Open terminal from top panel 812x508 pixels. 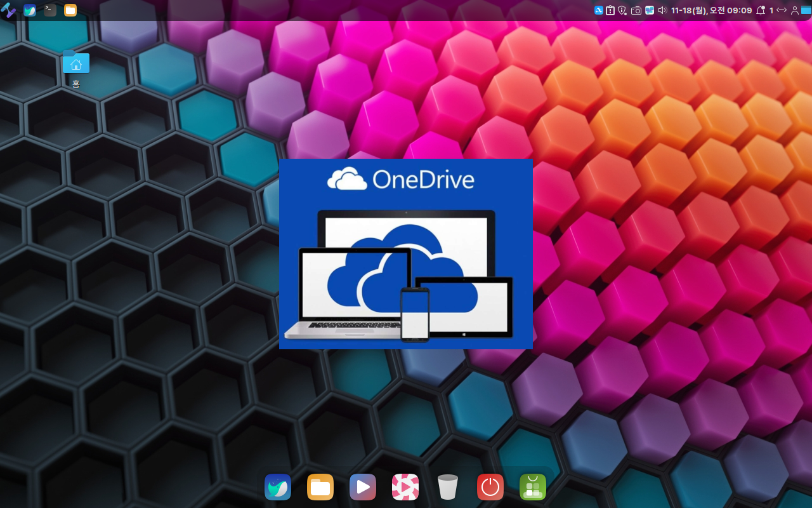coord(50,10)
